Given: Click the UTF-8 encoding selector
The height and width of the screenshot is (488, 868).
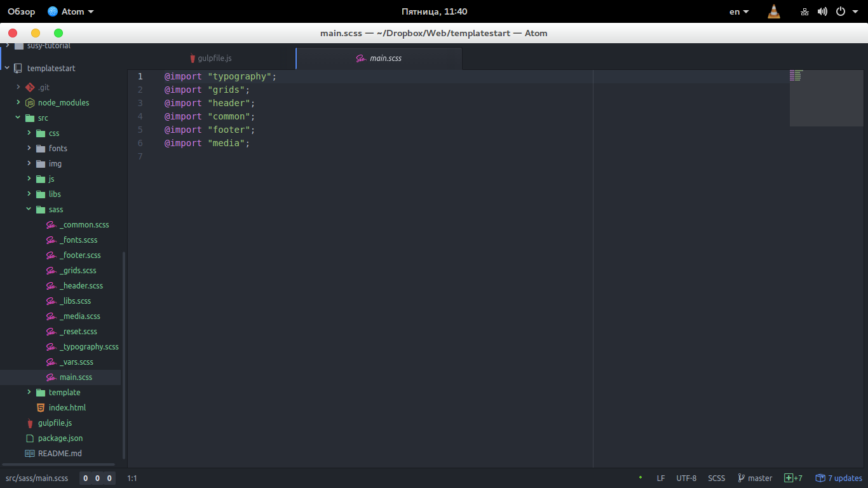Looking at the screenshot, I should click(x=686, y=478).
